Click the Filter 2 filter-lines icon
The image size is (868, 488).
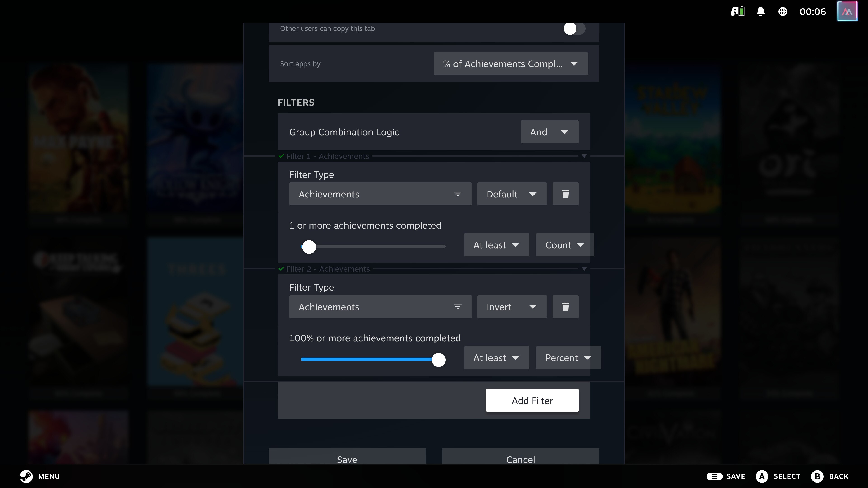457,307
